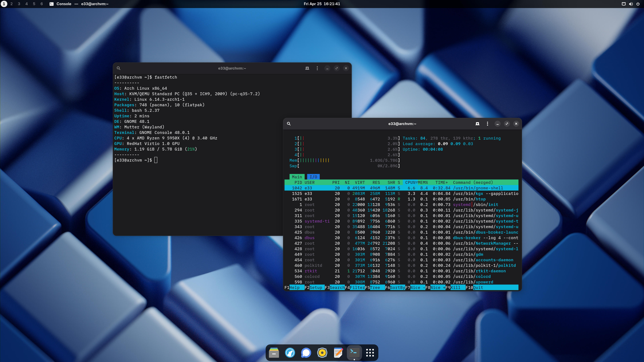The width and height of the screenshot is (644, 362).
Task: Click F1 Help in htop footer
Action: point(294,288)
